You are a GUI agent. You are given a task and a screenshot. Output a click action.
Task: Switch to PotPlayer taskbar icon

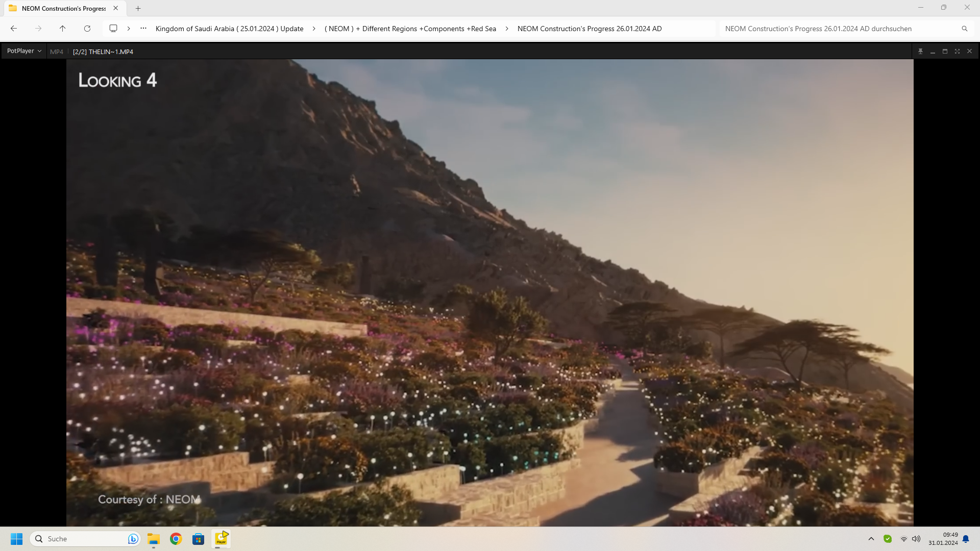221,539
